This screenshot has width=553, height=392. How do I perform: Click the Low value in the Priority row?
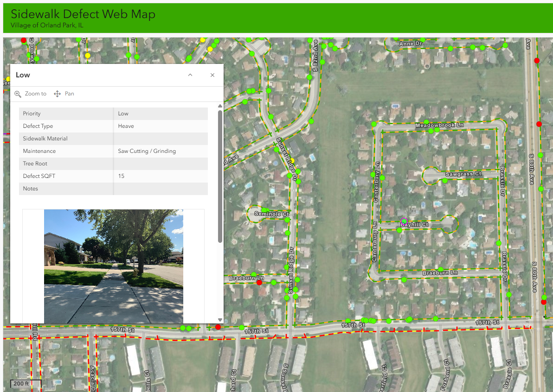(123, 114)
